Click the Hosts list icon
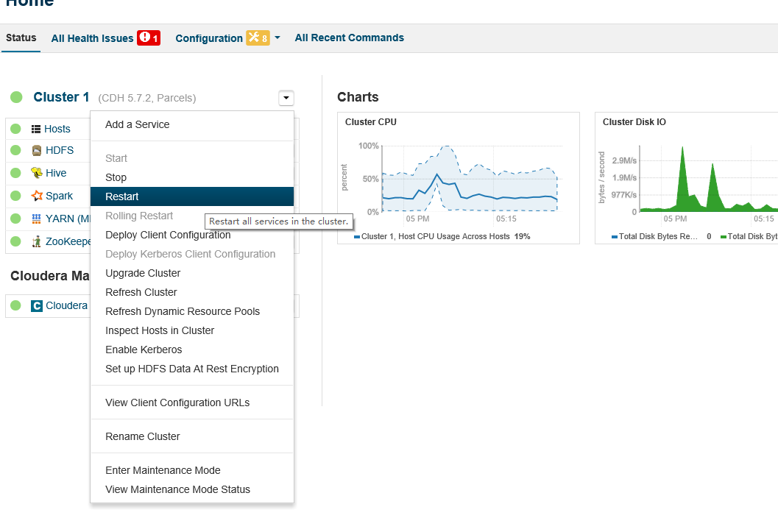The image size is (778, 532). pos(36,129)
